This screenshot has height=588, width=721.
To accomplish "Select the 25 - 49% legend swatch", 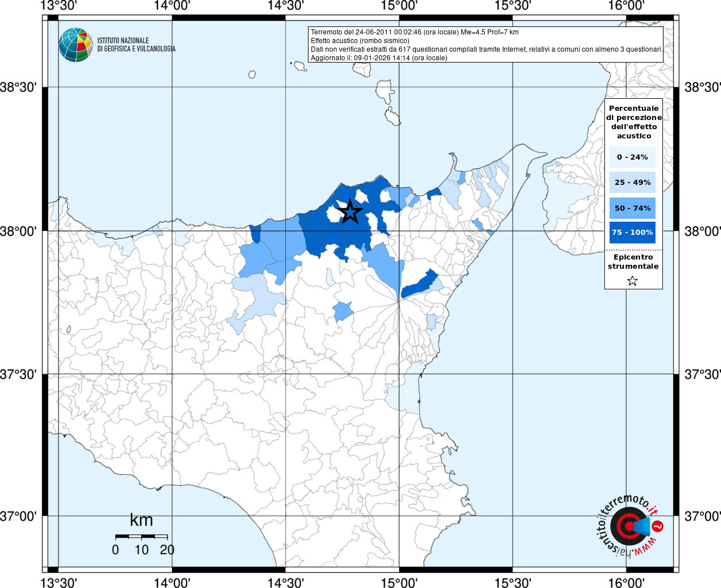I will coord(633,182).
